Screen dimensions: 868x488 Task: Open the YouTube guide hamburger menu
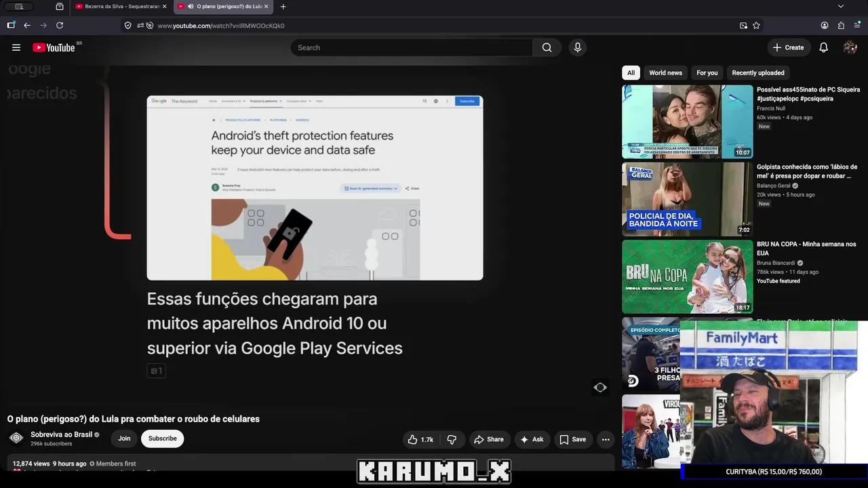click(x=16, y=47)
